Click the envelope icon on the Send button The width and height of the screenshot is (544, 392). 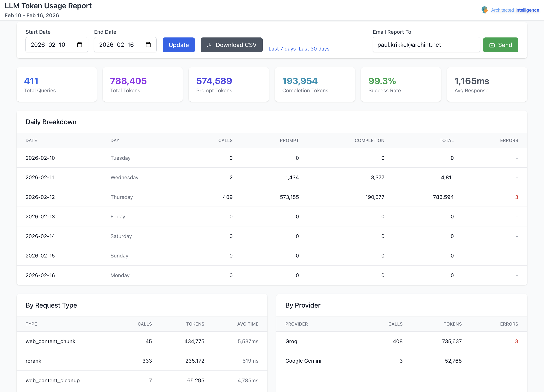tap(492, 45)
